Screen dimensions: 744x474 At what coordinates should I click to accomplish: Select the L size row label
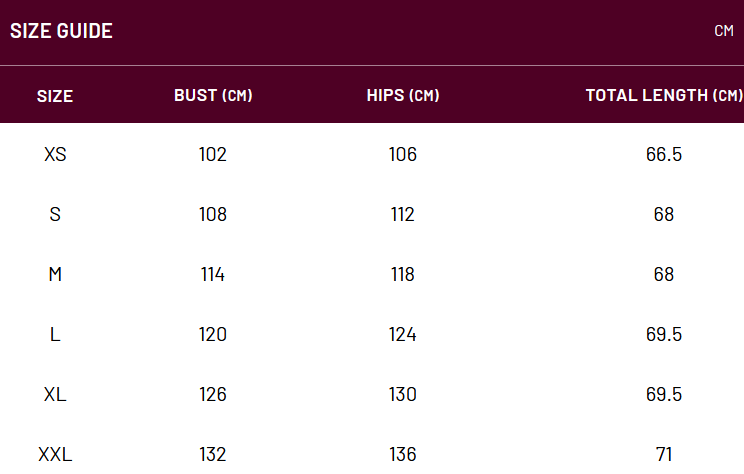click(55, 335)
